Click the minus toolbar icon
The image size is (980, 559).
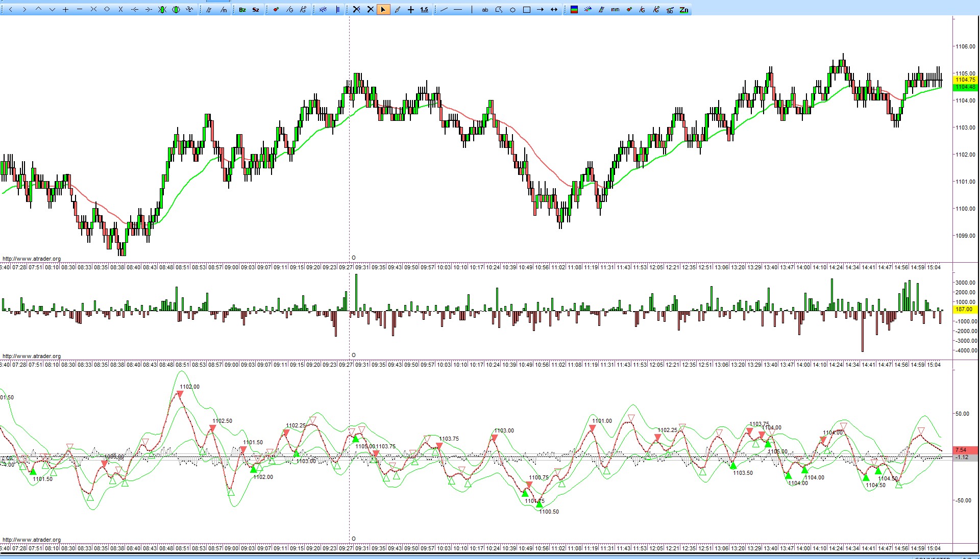click(80, 10)
